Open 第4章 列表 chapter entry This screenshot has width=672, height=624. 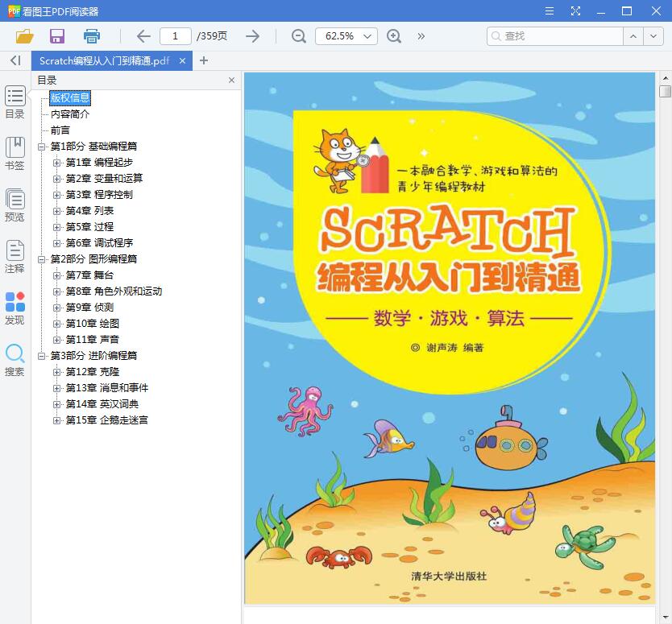point(89,211)
